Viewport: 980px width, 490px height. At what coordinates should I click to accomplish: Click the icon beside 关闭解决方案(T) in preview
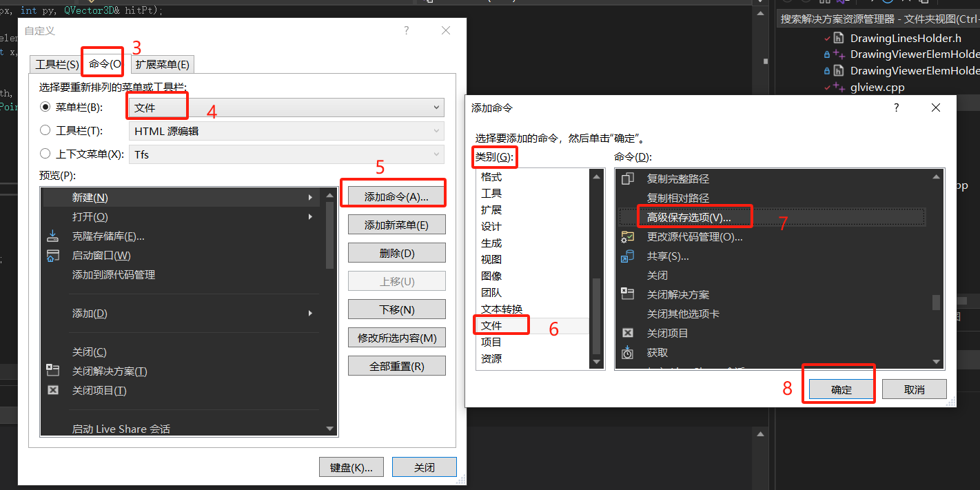(53, 371)
